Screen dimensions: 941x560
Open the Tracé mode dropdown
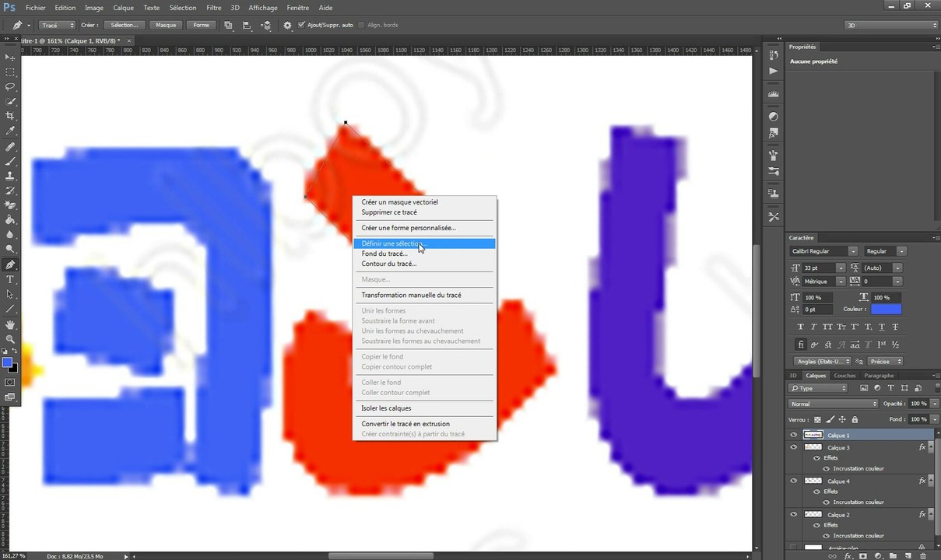pyautogui.click(x=57, y=25)
